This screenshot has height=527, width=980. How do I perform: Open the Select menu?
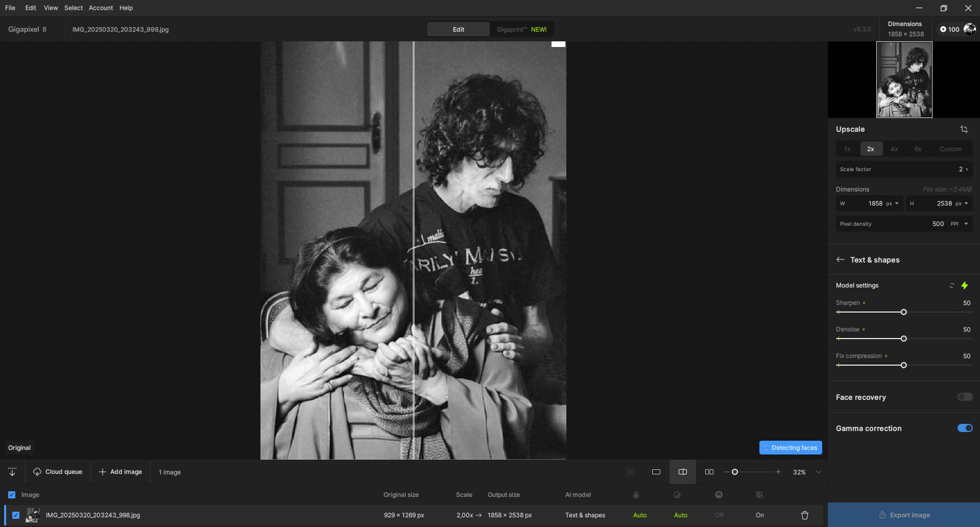[x=73, y=8]
